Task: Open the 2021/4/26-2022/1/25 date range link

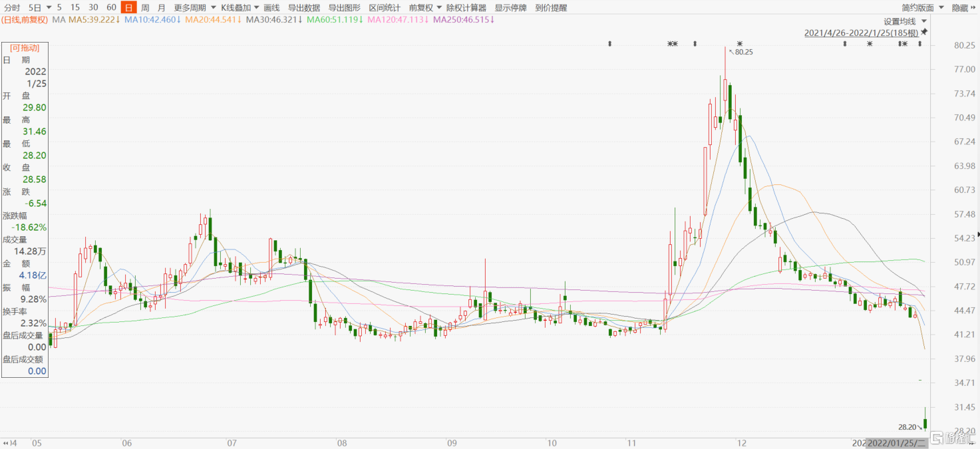Action: click(861, 33)
